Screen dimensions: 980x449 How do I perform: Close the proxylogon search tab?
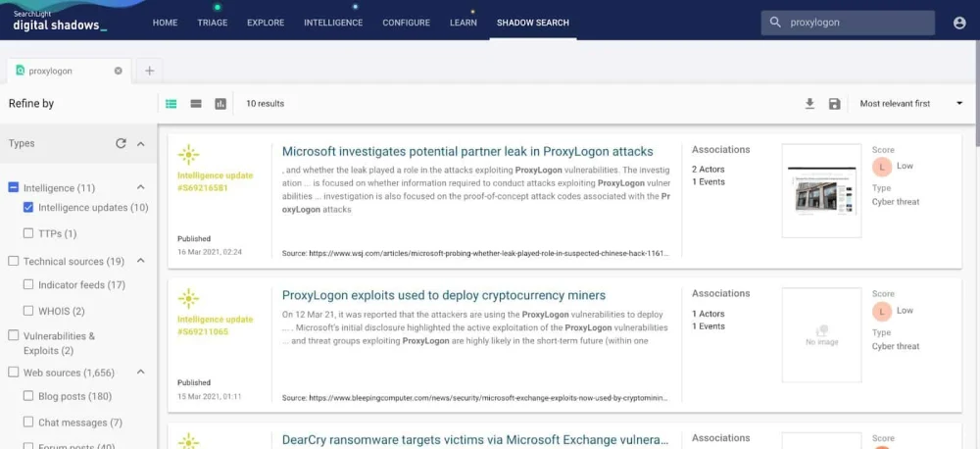pyautogui.click(x=119, y=71)
